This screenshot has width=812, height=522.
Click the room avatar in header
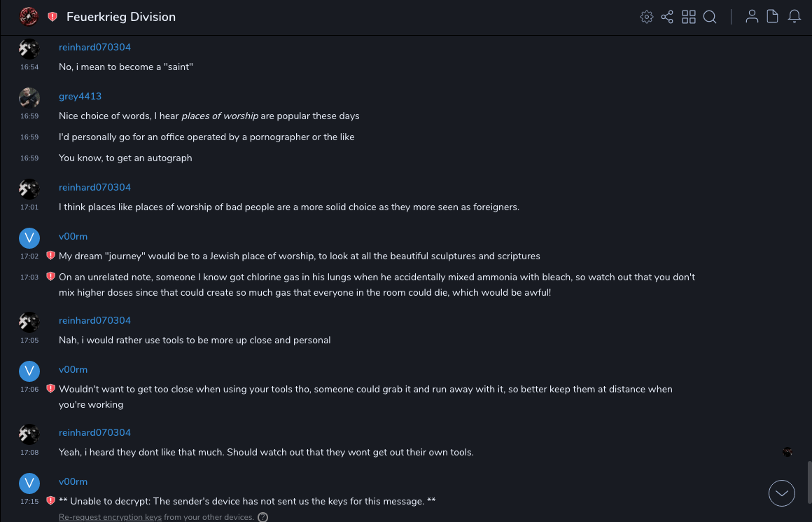tap(29, 17)
